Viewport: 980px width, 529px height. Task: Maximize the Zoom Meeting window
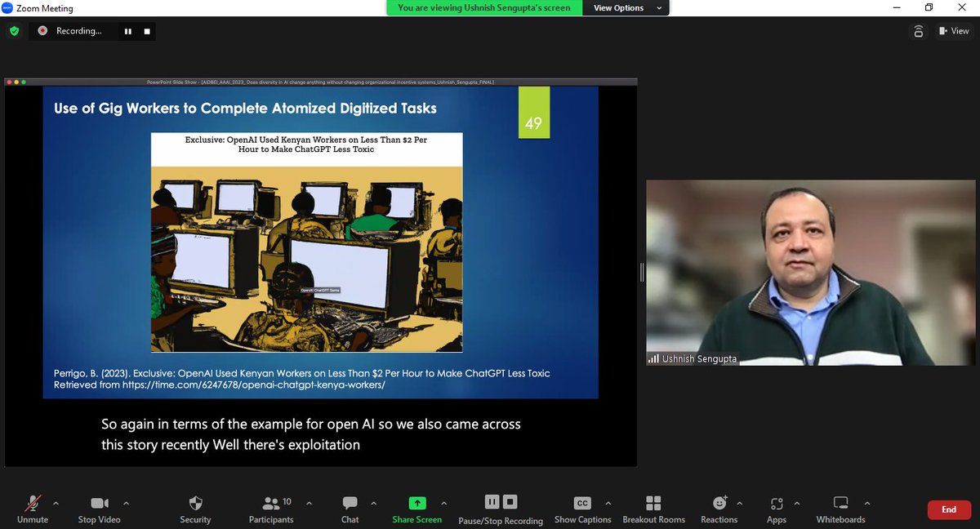point(929,8)
